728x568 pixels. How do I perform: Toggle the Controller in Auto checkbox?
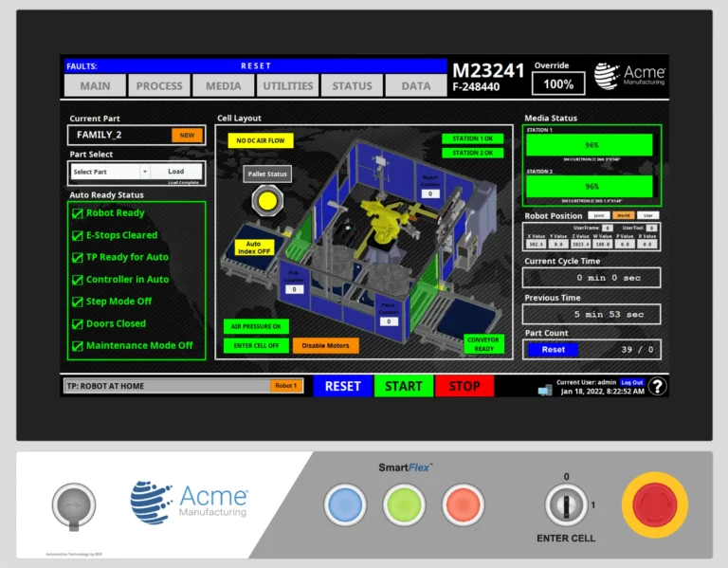[x=77, y=280]
